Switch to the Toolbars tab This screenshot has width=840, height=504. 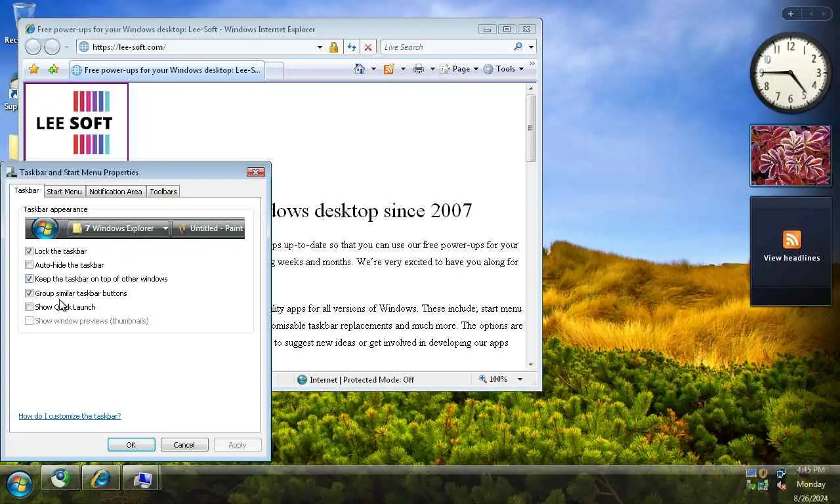tap(163, 192)
